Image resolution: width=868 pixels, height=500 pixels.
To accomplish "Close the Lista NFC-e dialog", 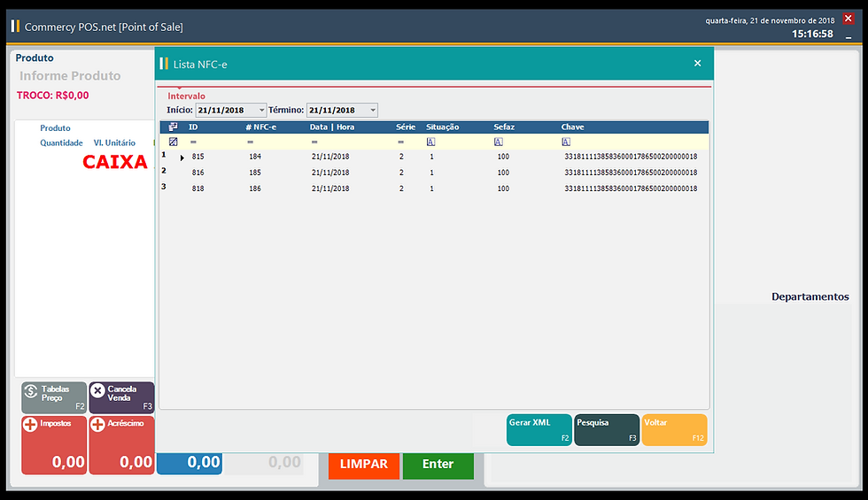I will 698,63.
